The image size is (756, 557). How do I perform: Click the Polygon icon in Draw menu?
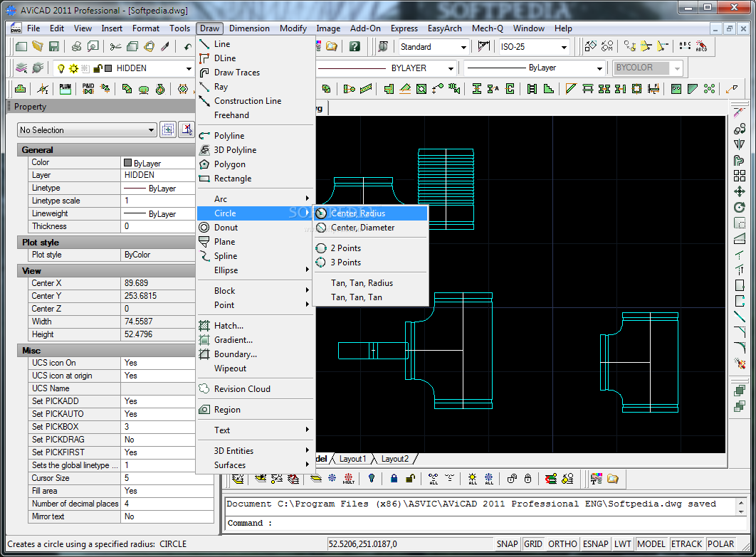click(204, 164)
